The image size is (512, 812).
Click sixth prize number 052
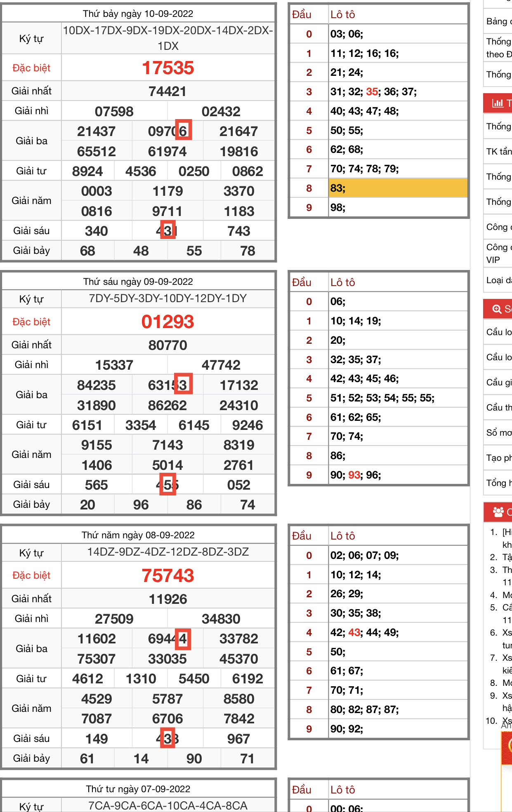[239, 485]
